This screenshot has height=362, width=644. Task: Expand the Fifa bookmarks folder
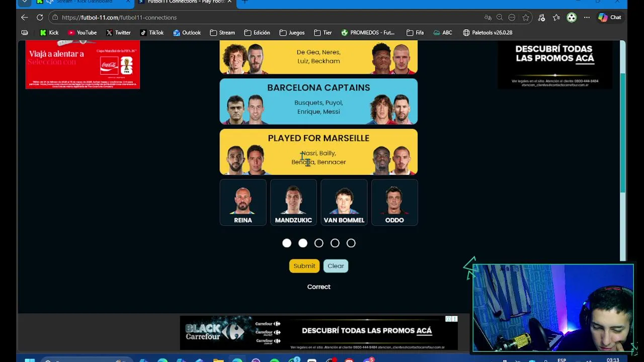[x=415, y=33]
